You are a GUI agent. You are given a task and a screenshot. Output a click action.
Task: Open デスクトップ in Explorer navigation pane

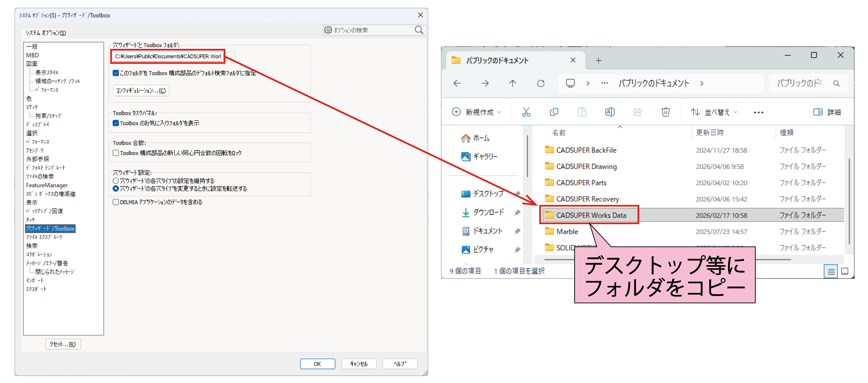(482, 193)
